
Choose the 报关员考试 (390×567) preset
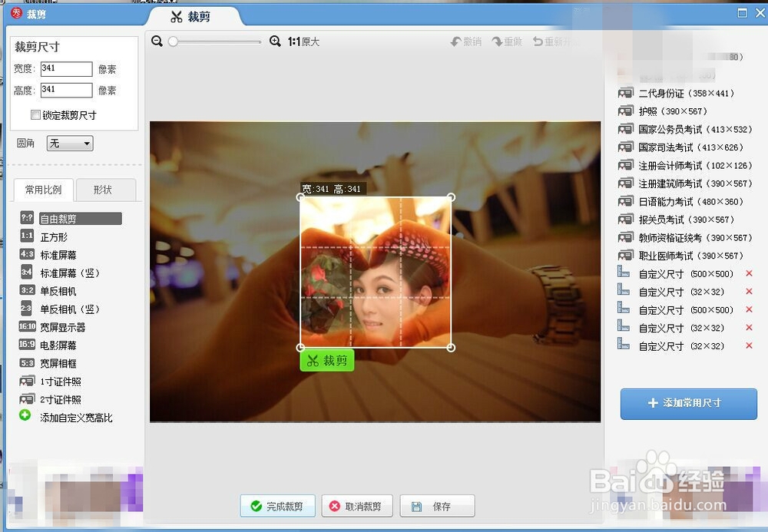[676, 220]
